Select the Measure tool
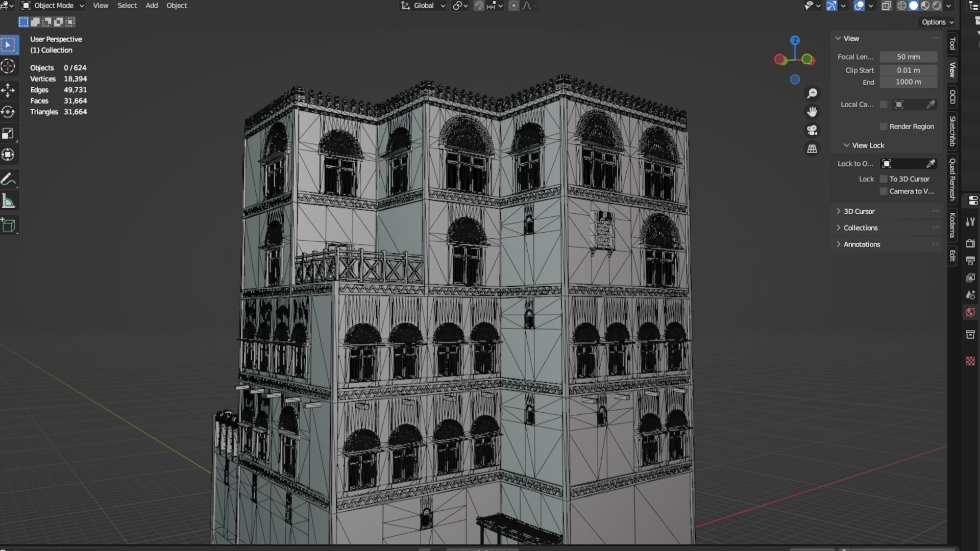 (x=8, y=201)
